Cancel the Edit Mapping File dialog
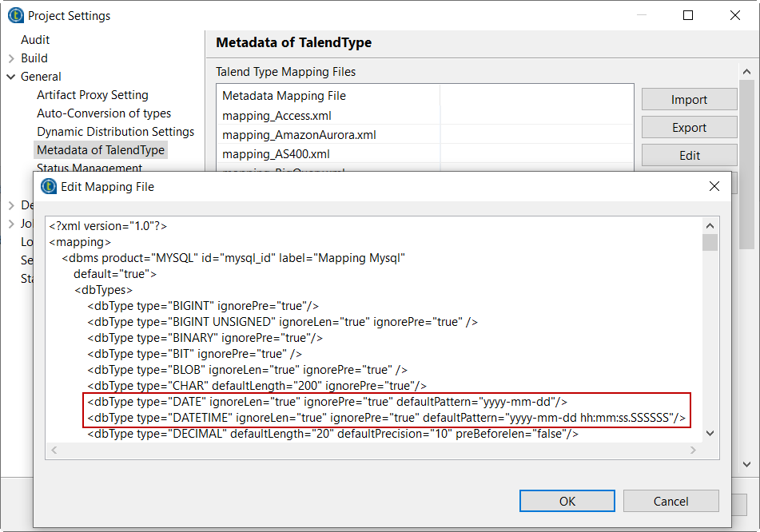The image size is (760, 532). click(670, 502)
